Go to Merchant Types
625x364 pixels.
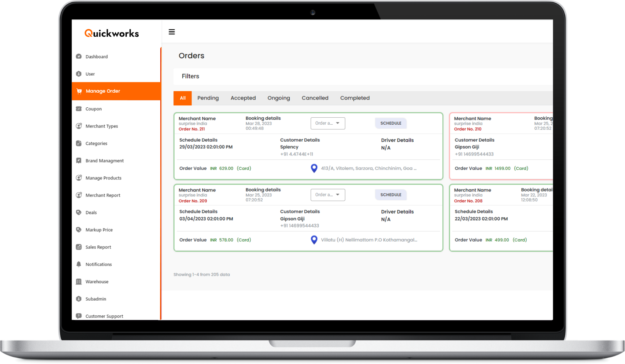(x=102, y=126)
